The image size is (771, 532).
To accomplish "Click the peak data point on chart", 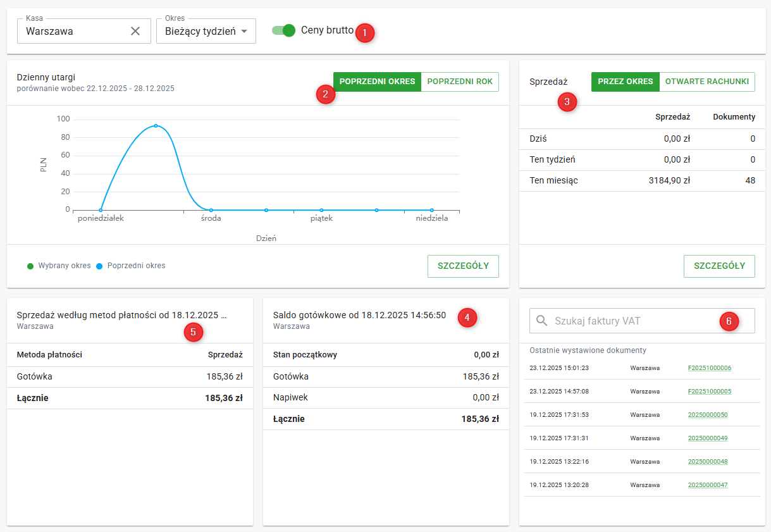I will [x=156, y=125].
